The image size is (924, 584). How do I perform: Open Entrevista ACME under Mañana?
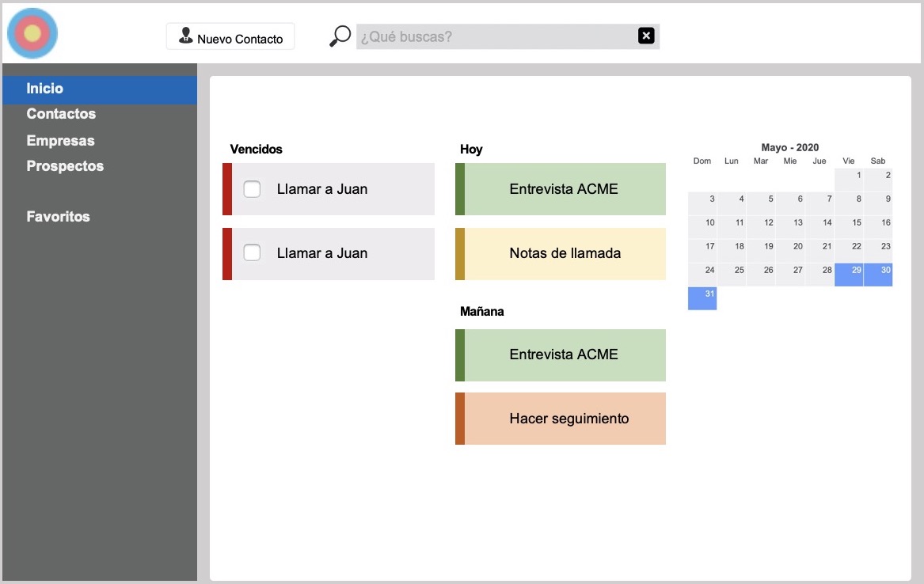tap(561, 355)
